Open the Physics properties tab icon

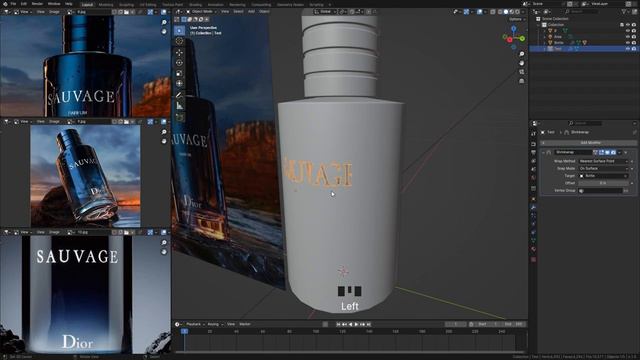coord(533,224)
